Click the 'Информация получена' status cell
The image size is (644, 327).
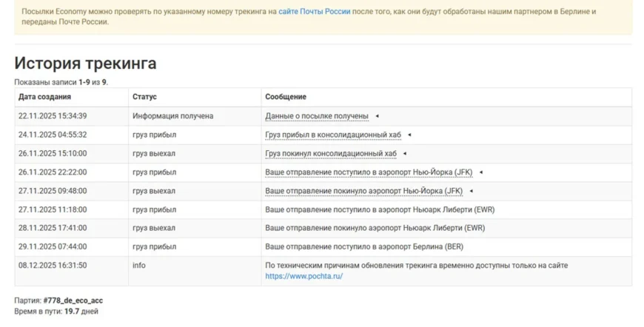[x=172, y=116]
